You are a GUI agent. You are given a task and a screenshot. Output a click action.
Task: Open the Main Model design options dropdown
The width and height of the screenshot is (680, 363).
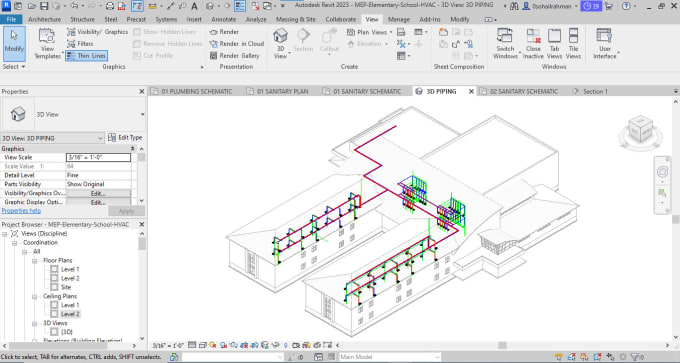pyautogui.click(x=389, y=357)
